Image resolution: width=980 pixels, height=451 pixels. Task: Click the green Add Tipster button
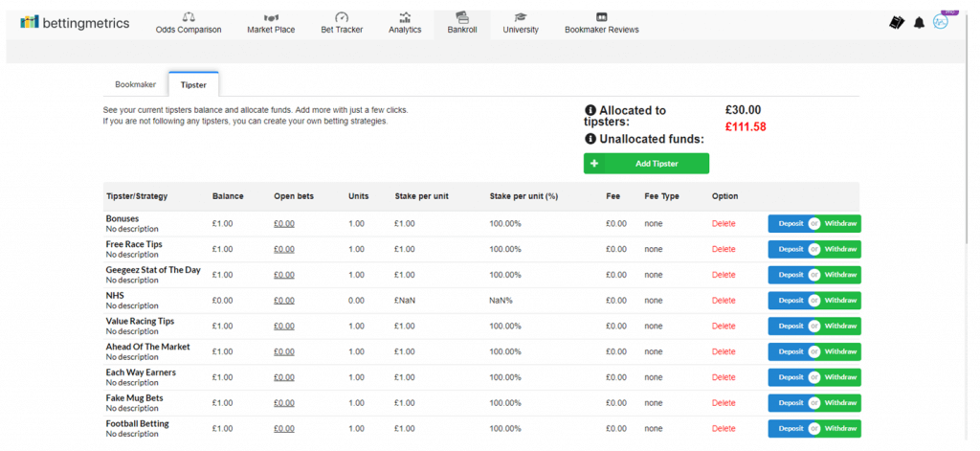[x=646, y=164]
